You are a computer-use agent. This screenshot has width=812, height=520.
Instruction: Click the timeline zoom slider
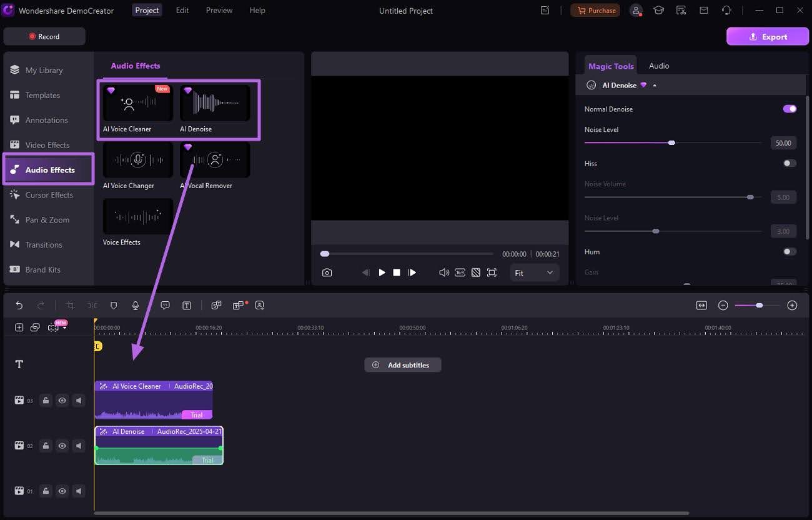pyautogui.click(x=757, y=305)
